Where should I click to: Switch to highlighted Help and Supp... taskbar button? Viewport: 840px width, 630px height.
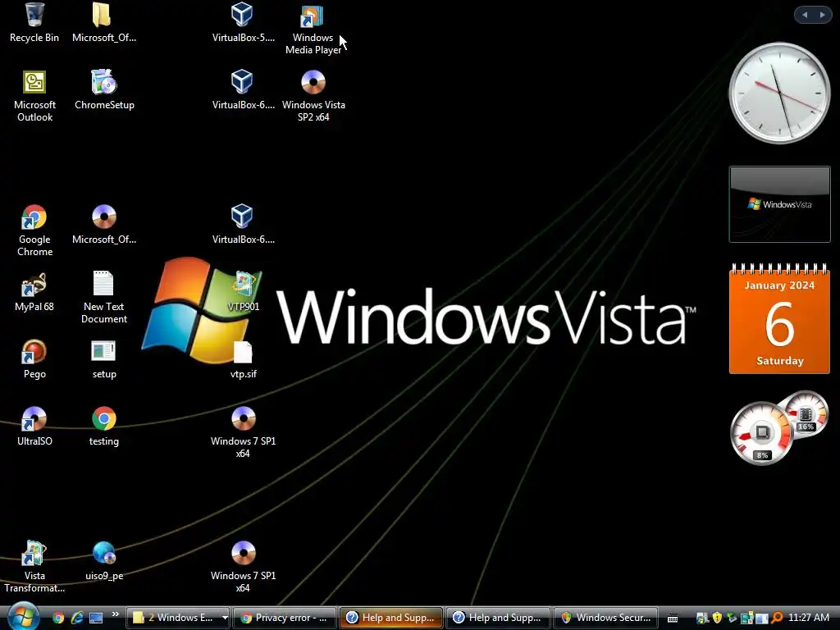click(391, 618)
